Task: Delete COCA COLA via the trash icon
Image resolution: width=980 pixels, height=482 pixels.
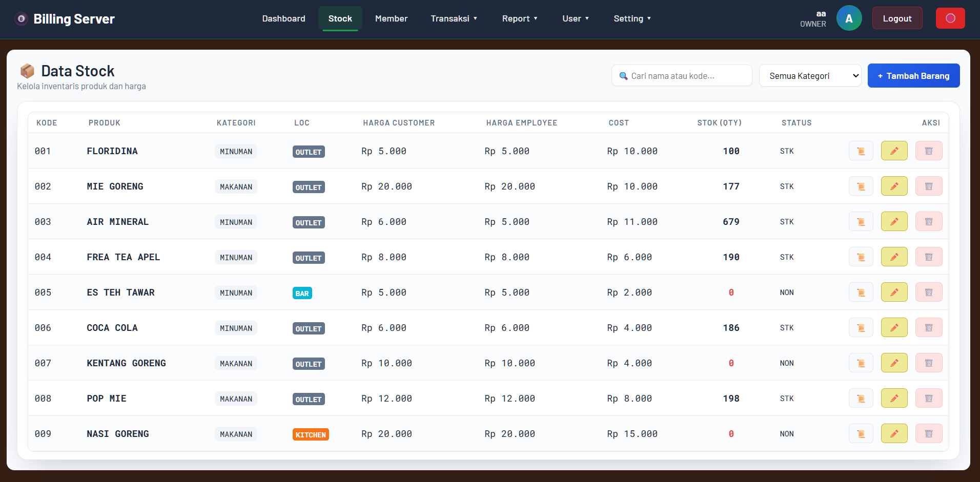Action: [x=929, y=327]
